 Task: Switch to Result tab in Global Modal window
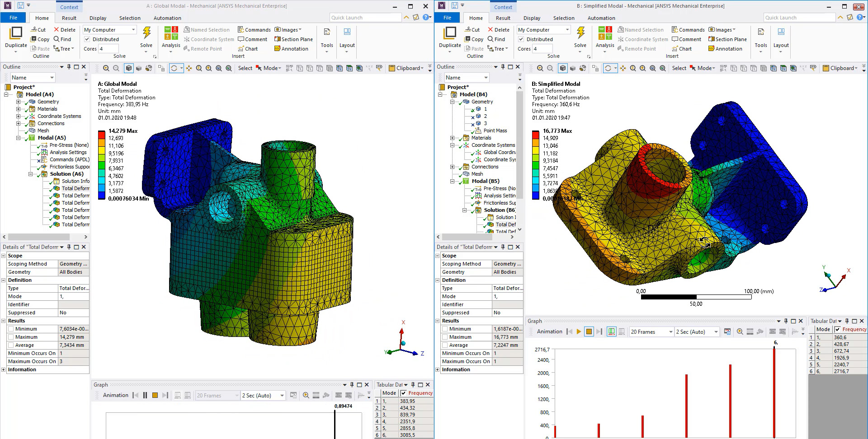[69, 18]
